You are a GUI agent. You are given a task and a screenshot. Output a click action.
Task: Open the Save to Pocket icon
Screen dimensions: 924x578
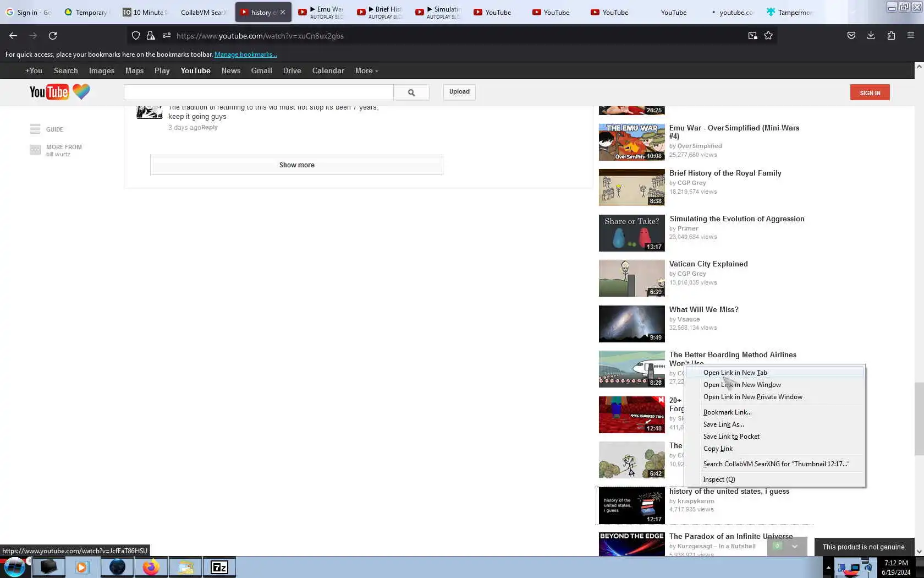tap(851, 36)
